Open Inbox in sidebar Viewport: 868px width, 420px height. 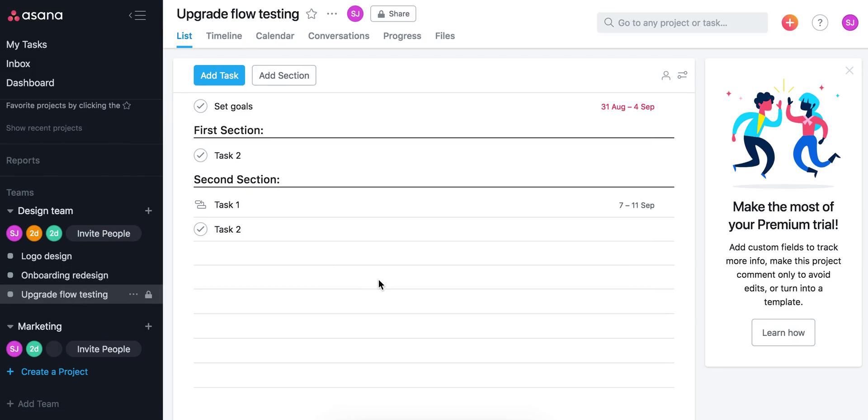[18, 64]
